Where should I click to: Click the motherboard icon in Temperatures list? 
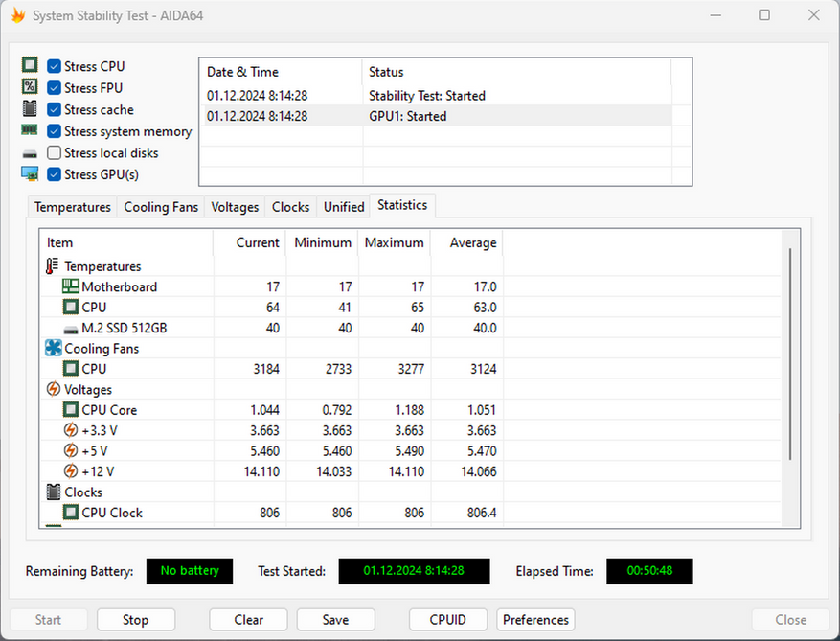(71, 286)
